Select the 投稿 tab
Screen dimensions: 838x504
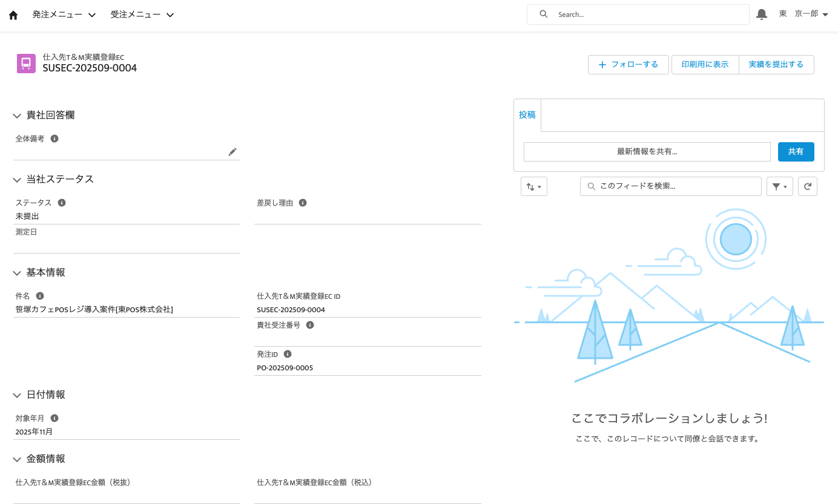tap(527, 115)
